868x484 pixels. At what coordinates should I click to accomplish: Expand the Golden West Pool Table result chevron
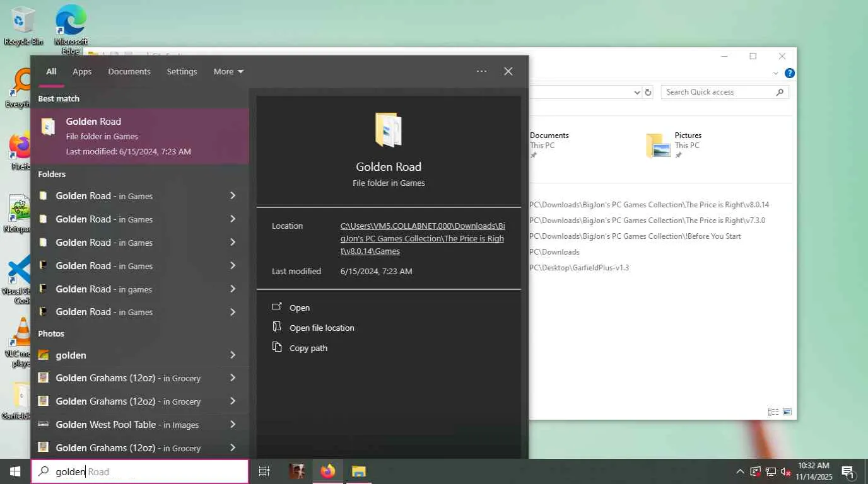[233, 424]
